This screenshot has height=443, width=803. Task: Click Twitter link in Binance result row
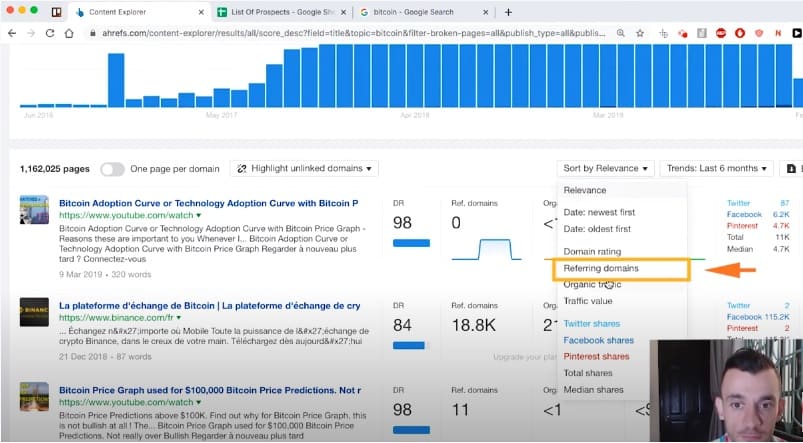[x=738, y=306]
